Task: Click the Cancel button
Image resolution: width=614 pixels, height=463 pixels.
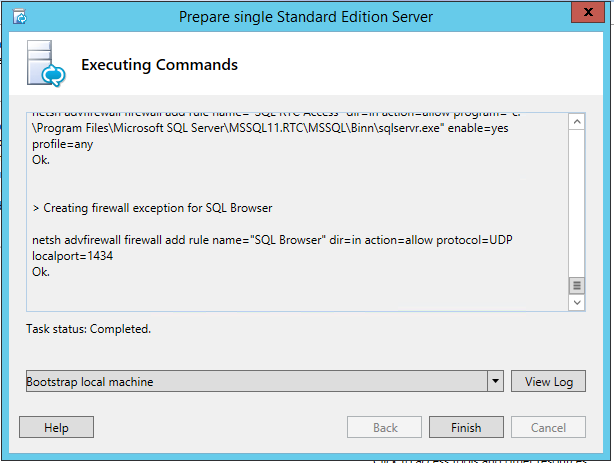Action: [548, 427]
